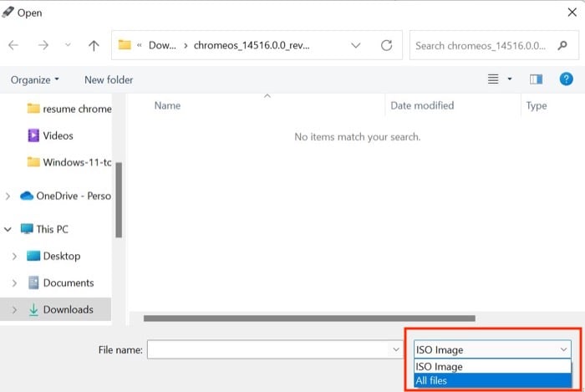Open the Help question mark icon

(x=566, y=79)
